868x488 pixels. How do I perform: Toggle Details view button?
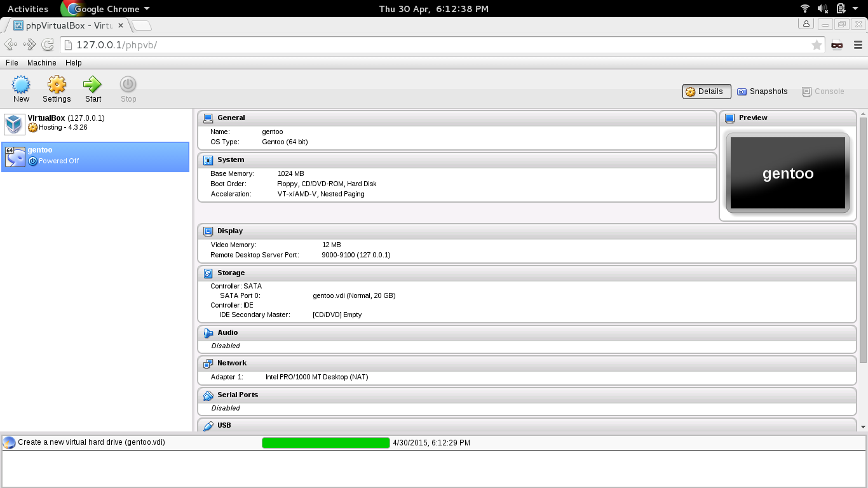pos(707,91)
